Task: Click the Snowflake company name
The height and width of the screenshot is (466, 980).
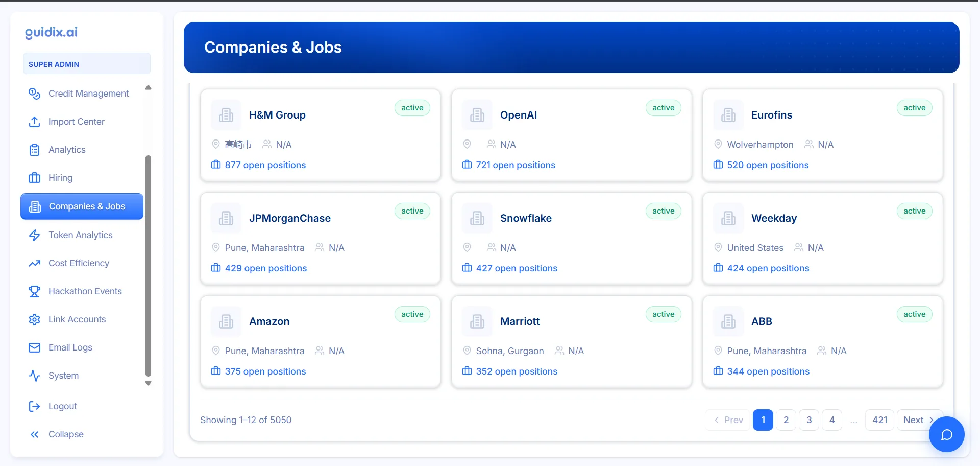Action: click(526, 218)
